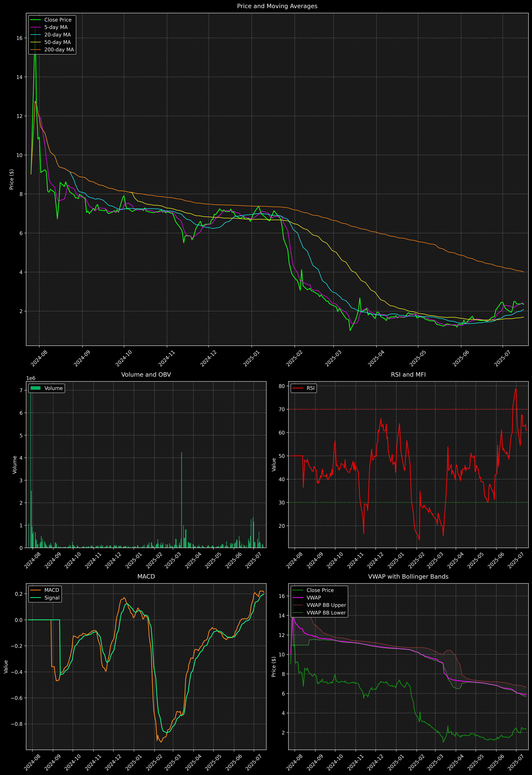Click the 'MACD' chart title
The height and width of the screenshot is (775, 532).
146,577
